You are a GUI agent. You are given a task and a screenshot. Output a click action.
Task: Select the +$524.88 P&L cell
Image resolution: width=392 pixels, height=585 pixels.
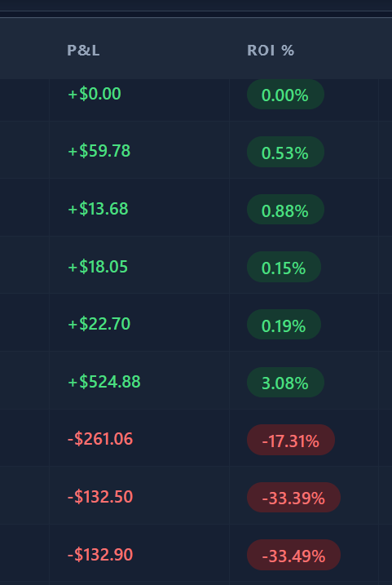(104, 382)
